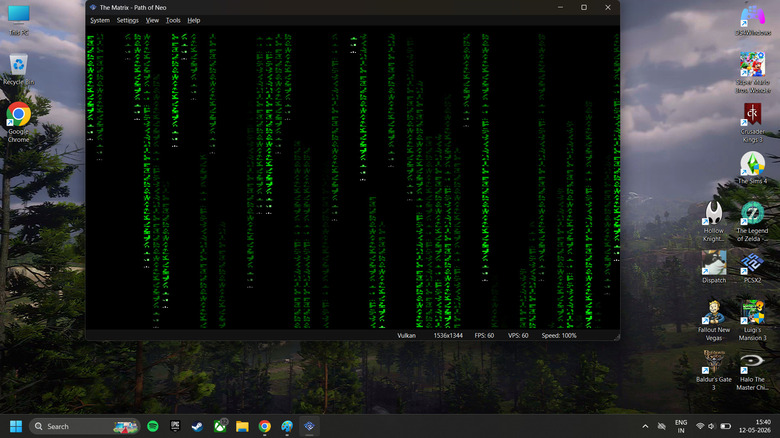Open Steam from the taskbar

coord(197,427)
